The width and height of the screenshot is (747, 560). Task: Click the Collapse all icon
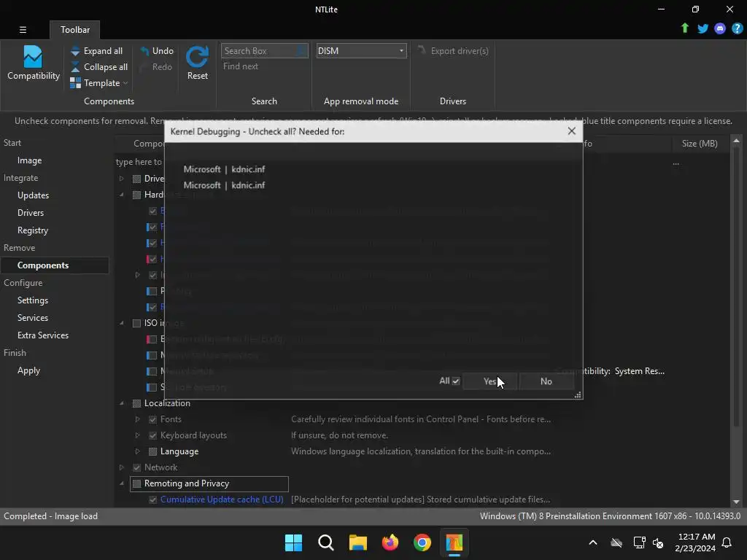pos(75,67)
